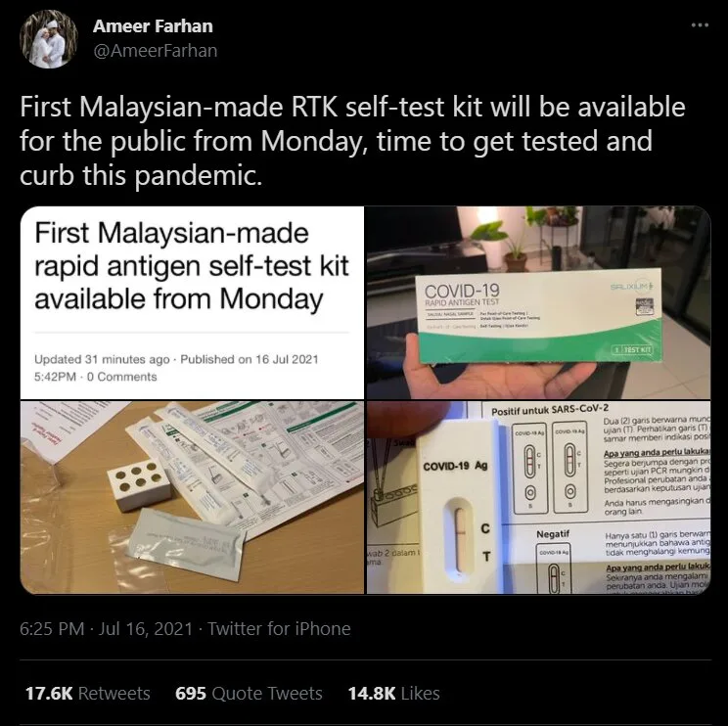
Task: Select the Positif untuk SARS-CoV-2 instruction text
Action: coord(550,410)
